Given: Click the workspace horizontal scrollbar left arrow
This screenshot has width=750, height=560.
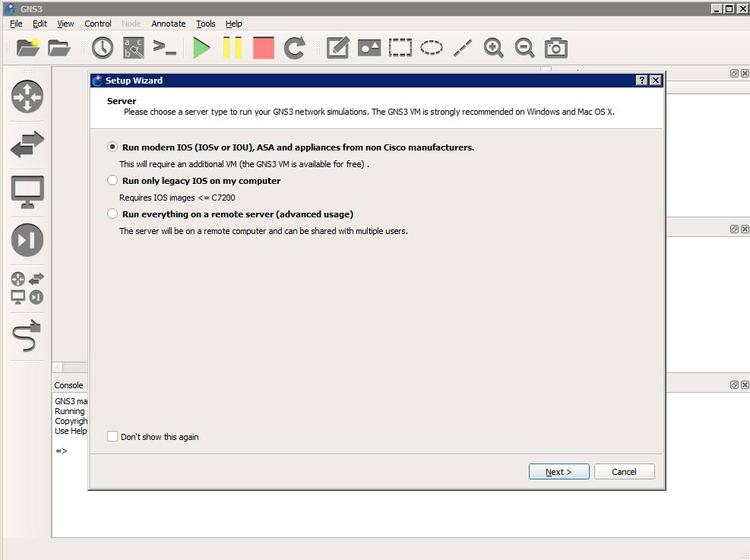Looking at the screenshot, I should 58,367.
